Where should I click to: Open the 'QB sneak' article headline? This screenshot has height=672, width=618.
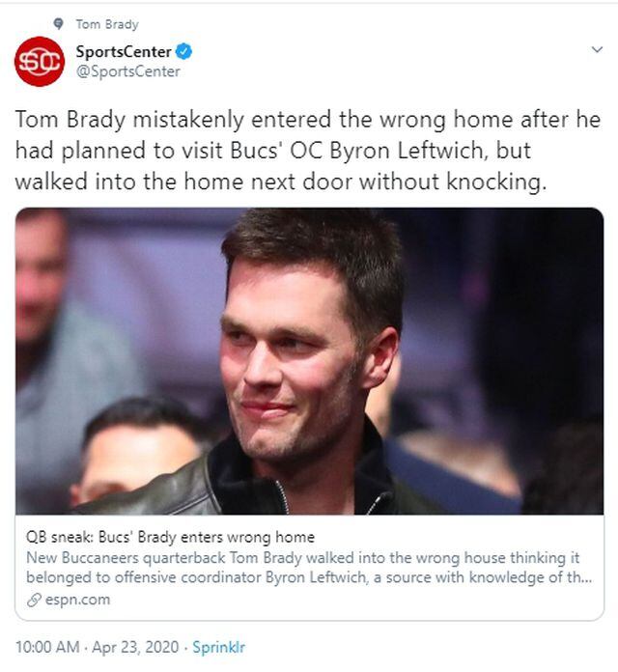(x=170, y=537)
